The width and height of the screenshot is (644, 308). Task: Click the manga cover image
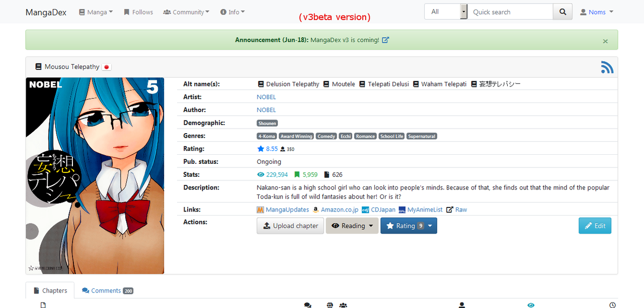95,176
